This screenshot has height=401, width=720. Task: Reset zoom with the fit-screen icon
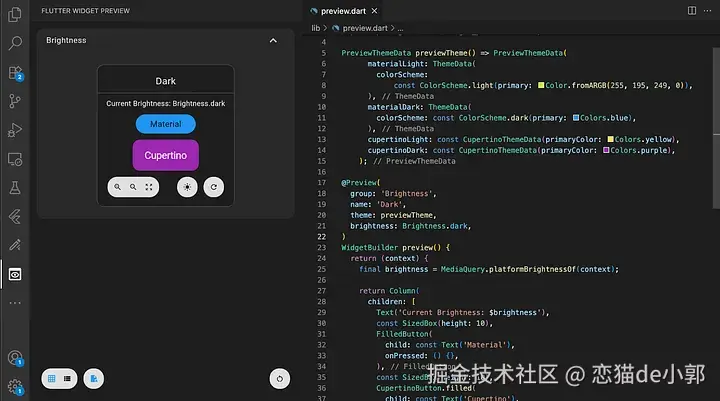[149, 187]
